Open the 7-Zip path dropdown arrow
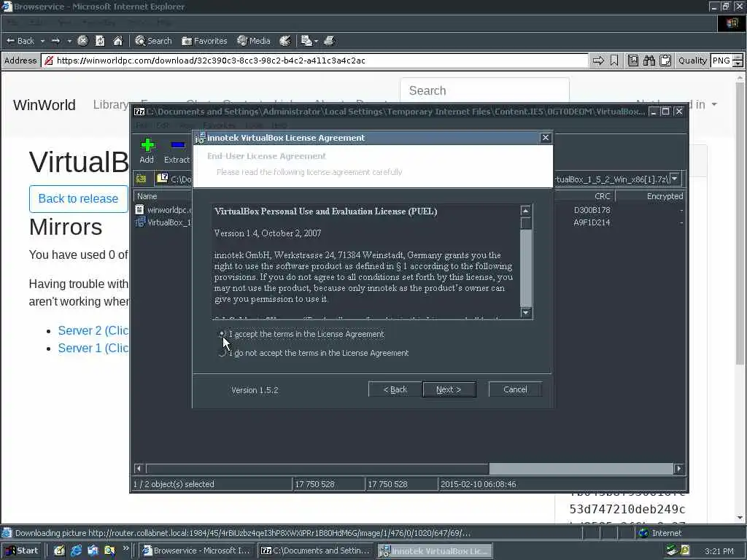Image resolution: width=747 pixels, height=560 pixels. pyautogui.click(x=675, y=179)
